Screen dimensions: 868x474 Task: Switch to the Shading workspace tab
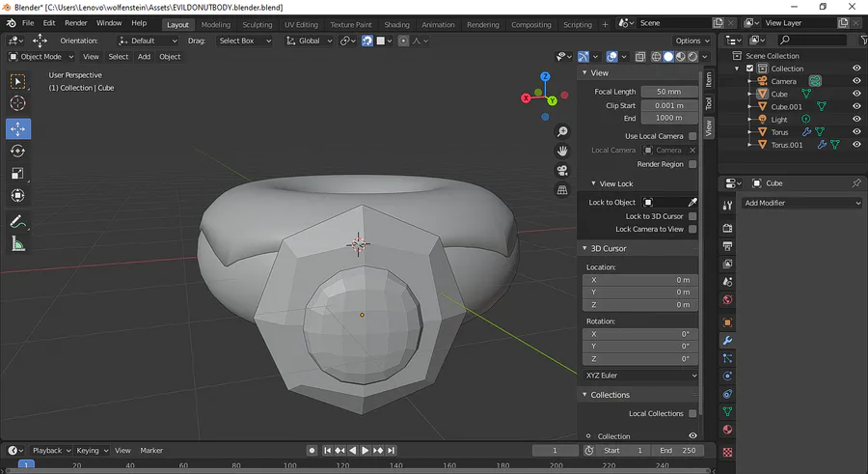[x=397, y=24]
